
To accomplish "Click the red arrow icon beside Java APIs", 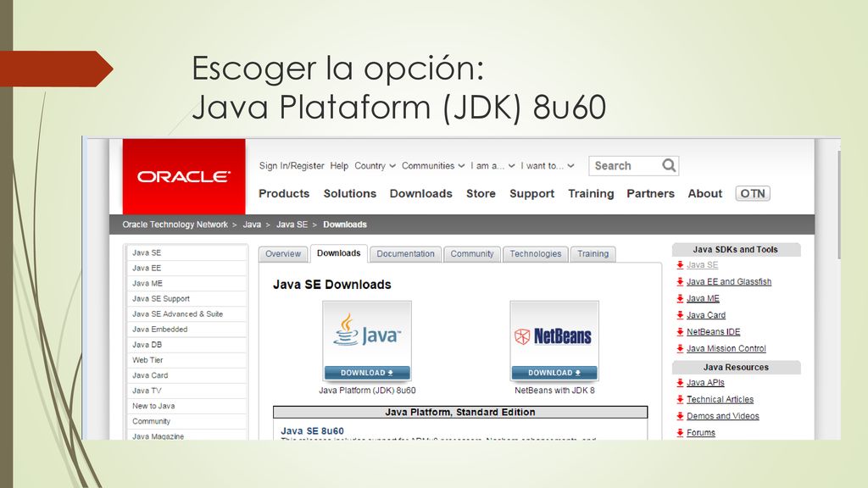I will pyautogui.click(x=680, y=382).
